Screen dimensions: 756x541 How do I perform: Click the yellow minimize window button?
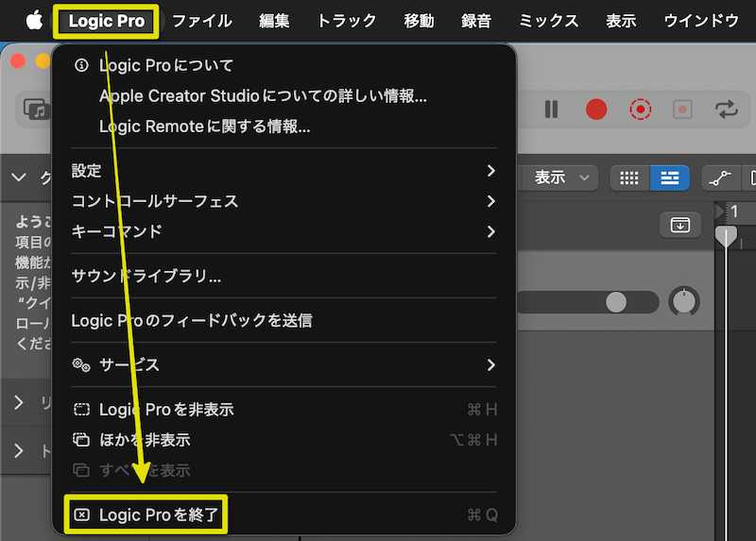pos(43,61)
